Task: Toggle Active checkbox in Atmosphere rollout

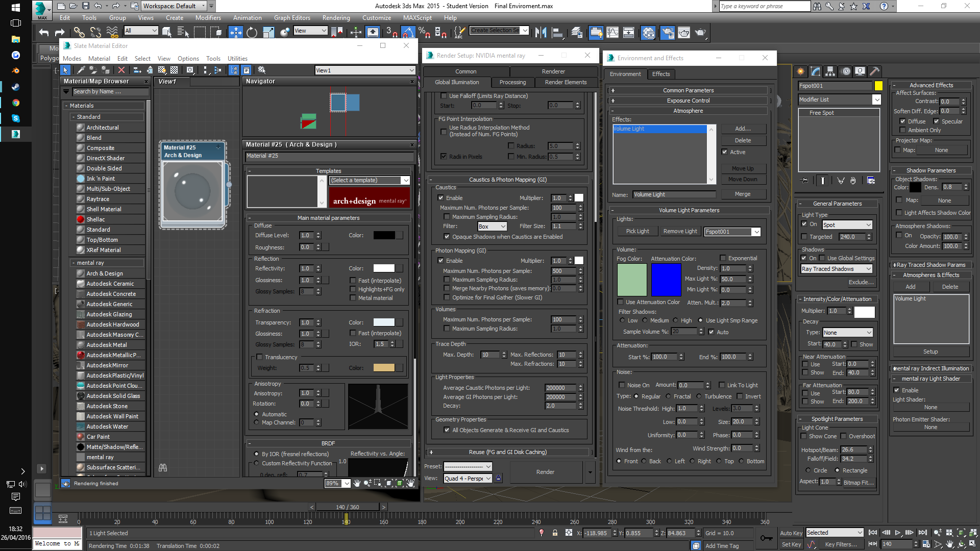Action: click(724, 152)
